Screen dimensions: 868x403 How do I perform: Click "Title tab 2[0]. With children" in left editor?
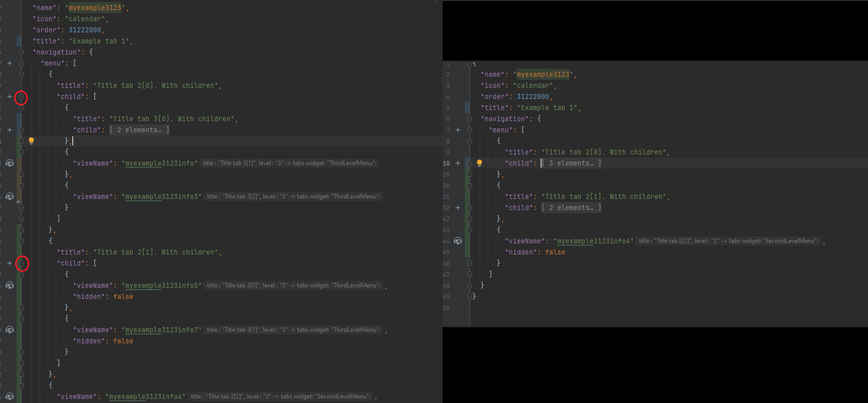tap(156, 85)
